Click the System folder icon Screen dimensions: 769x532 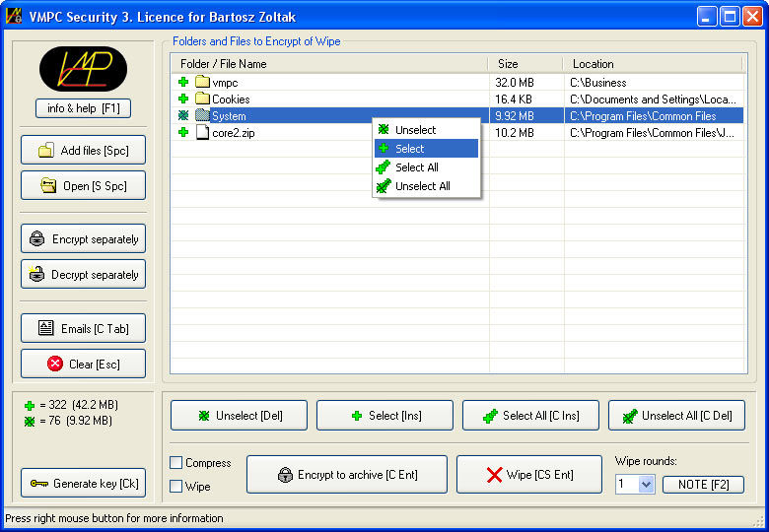pos(202,115)
